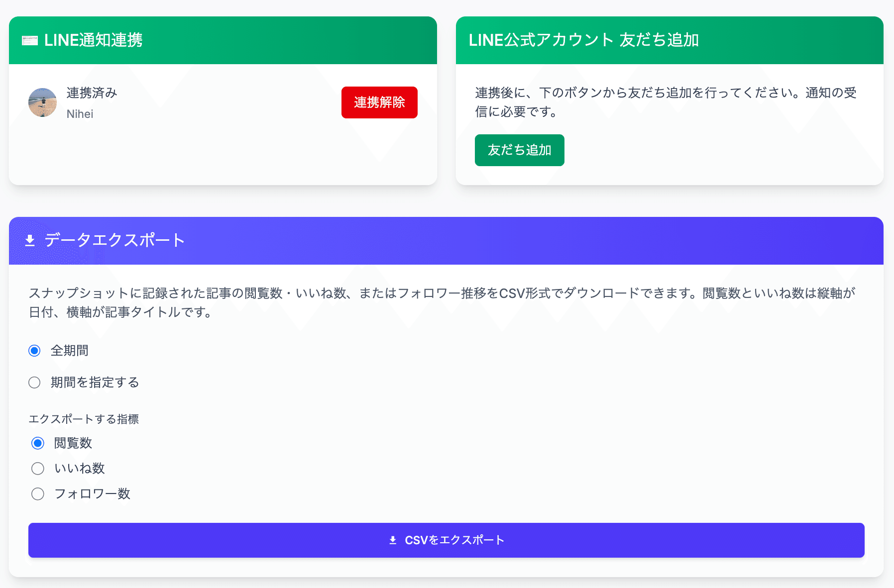Click the LINE公式アカウント 友だち追加 header
The image size is (894, 588).
point(584,40)
